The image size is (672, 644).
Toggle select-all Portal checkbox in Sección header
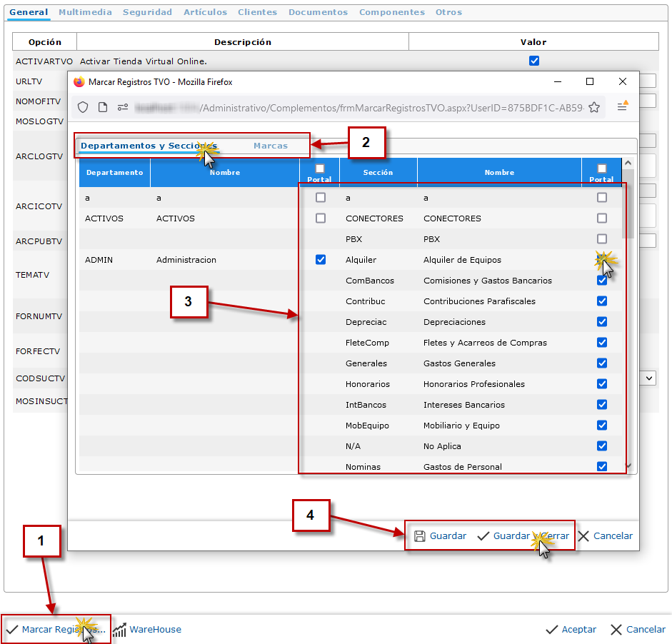pyautogui.click(x=602, y=168)
